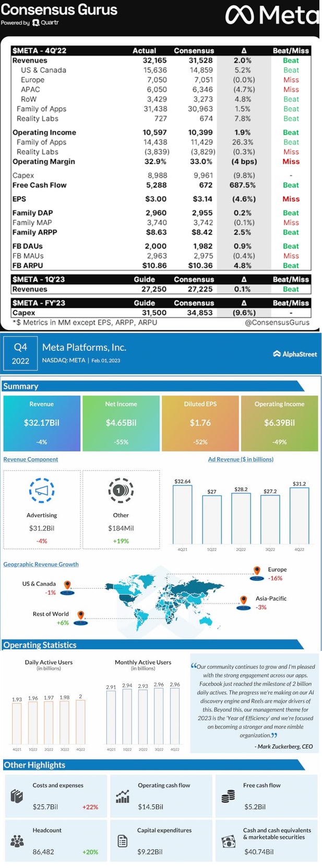Click Operating Income actual 10,597
322x868 pixels.
[155, 133]
